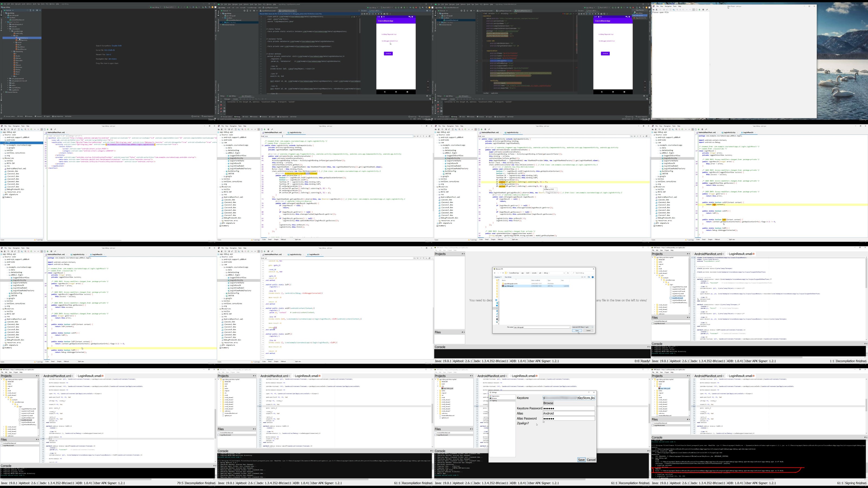Click New folder in Browse APK dialog

coord(508,277)
